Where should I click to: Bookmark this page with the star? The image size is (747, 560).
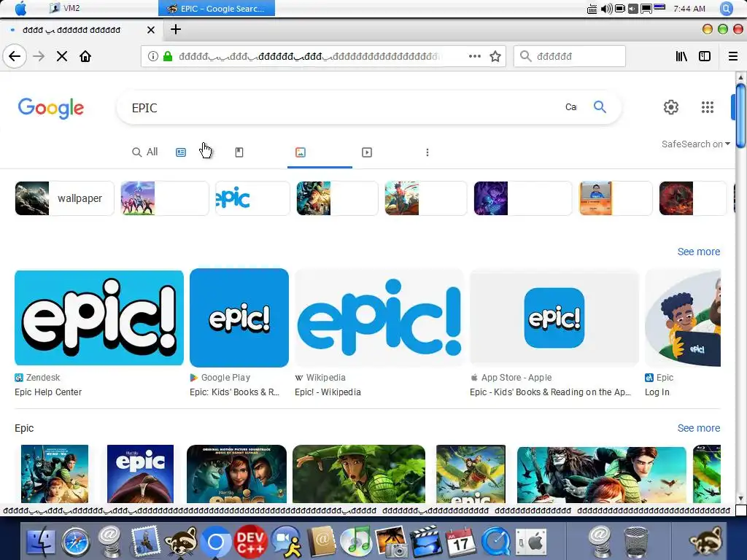[495, 56]
